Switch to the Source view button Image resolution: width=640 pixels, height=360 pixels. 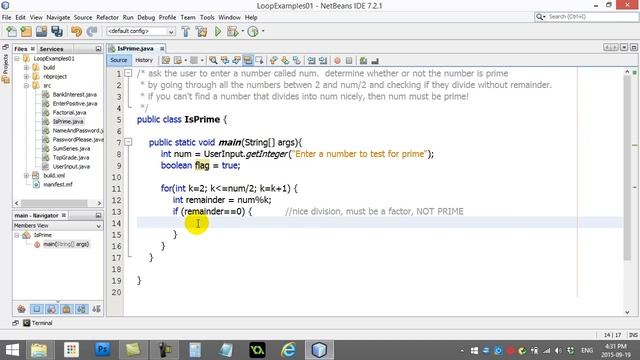click(119, 60)
